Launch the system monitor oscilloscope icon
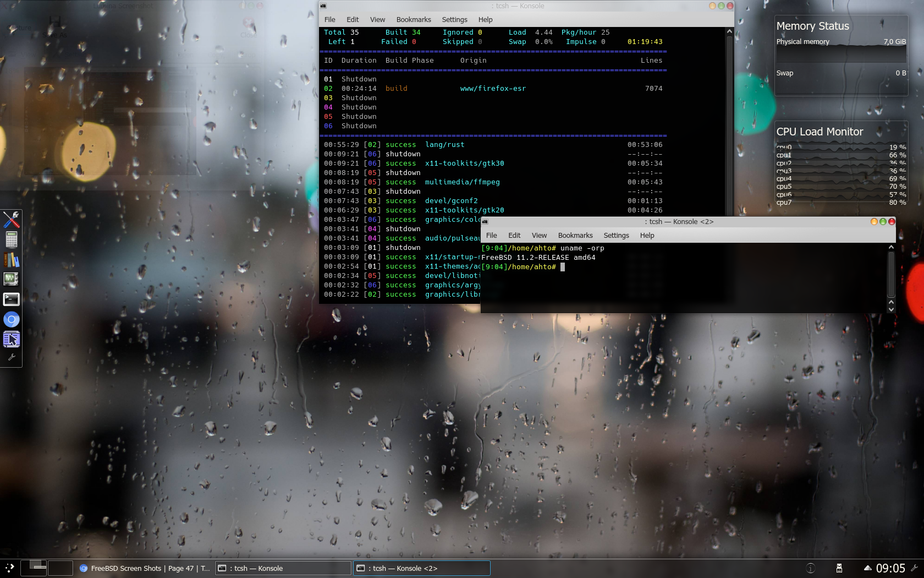Viewport: 924px width, 578px height. (11, 279)
